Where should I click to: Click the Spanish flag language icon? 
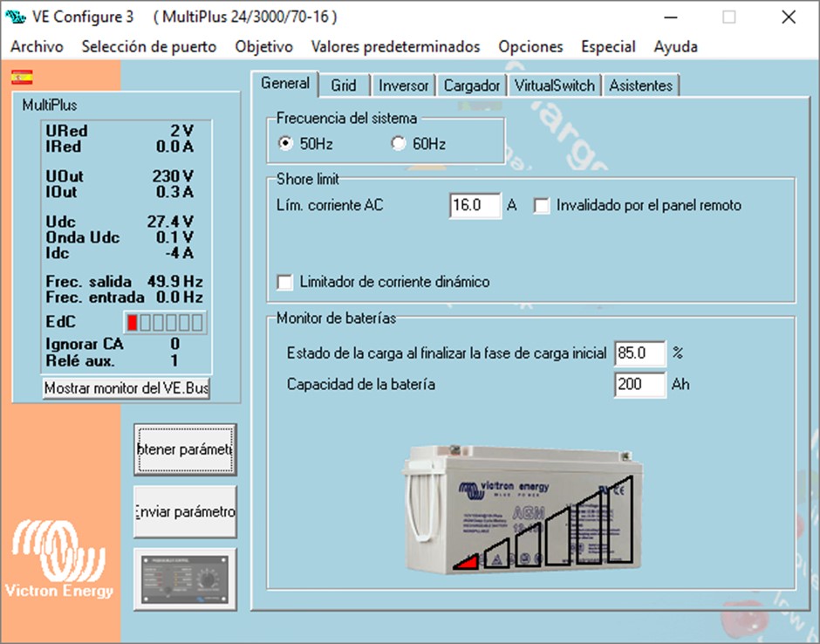click(22, 78)
